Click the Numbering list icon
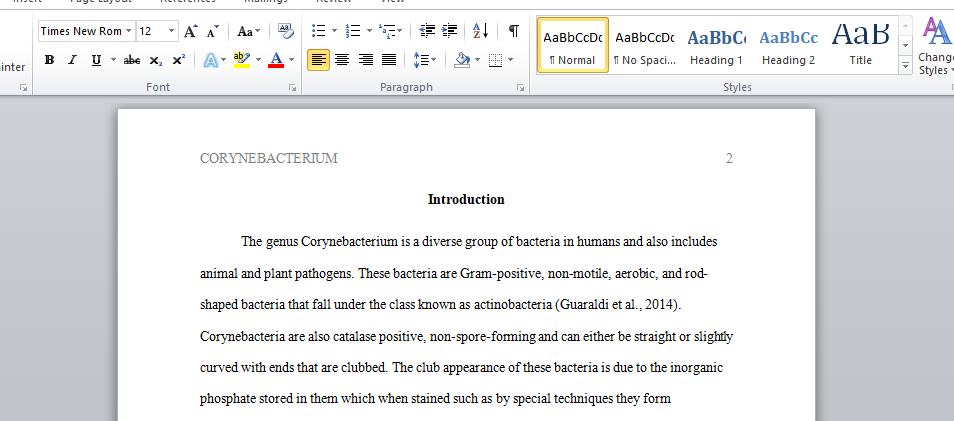954x421 pixels. click(x=352, y=30)
